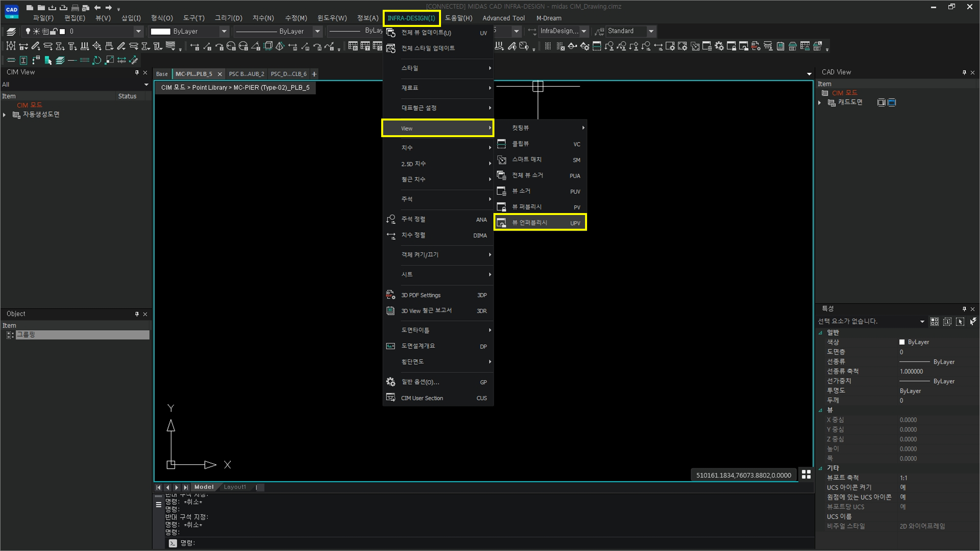Click the view publish lock icon in the toolbar
980x551 pixels.
(732, 46)
